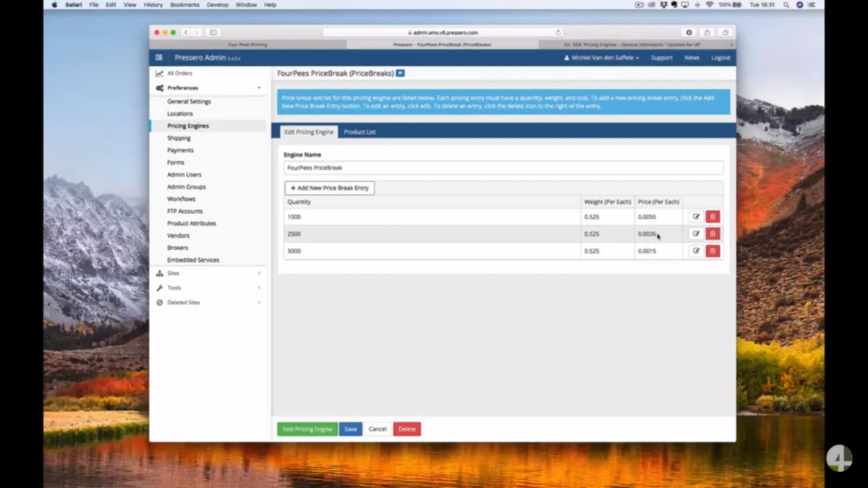Switch to the Product List tab

click(x=359, y=132)
